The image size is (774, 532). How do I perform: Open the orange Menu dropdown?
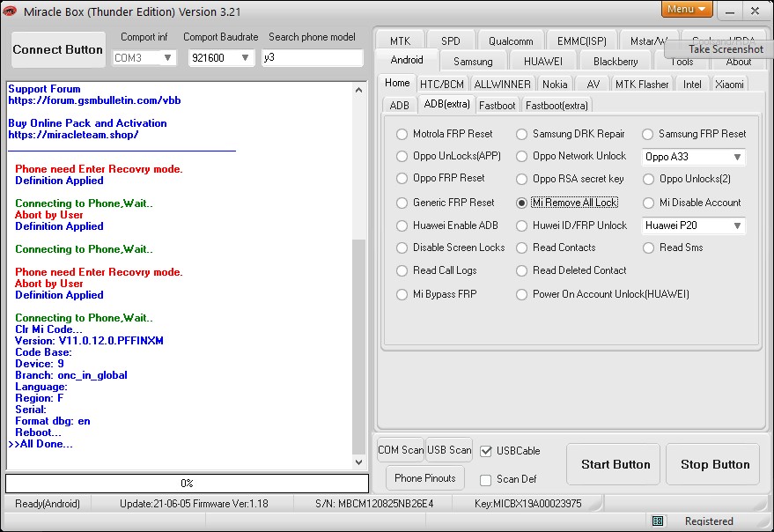686,9
